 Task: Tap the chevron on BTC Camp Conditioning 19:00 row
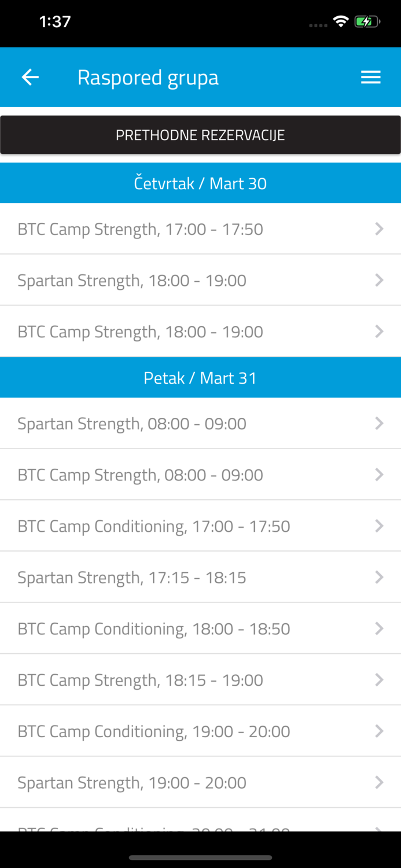tap(380, 730)
